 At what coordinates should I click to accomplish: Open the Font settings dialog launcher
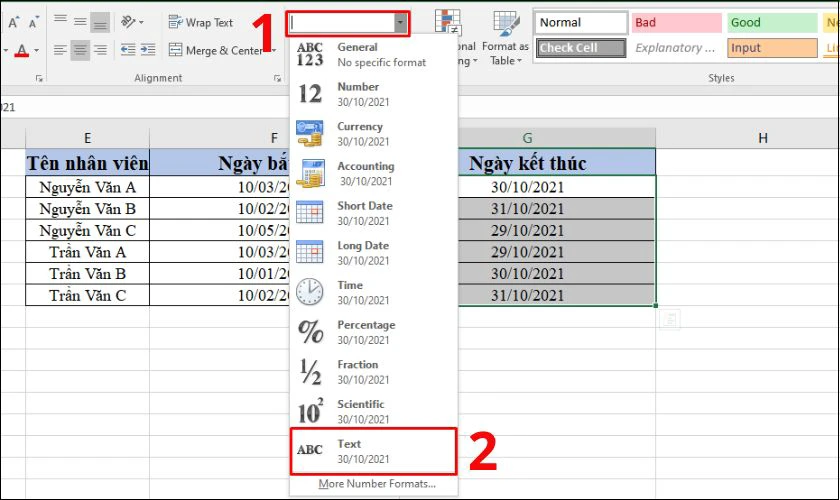tap(39, 78)
